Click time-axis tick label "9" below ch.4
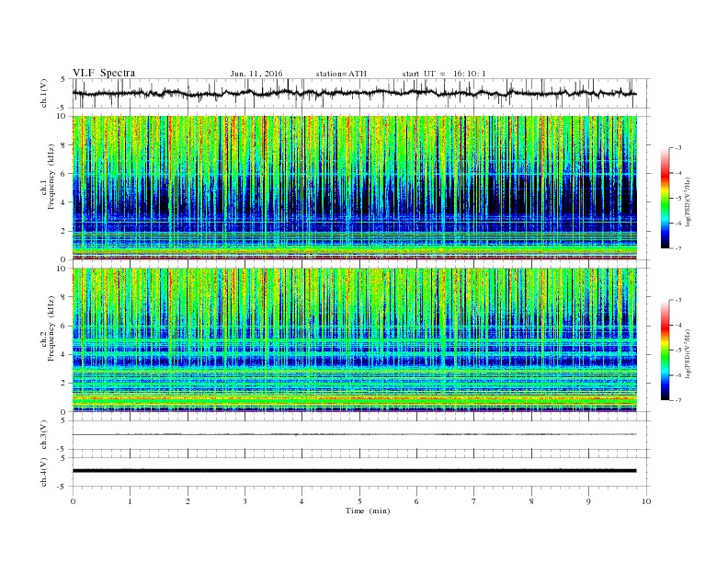The height and width of the screenshot is (563, 728). point(588,501)
